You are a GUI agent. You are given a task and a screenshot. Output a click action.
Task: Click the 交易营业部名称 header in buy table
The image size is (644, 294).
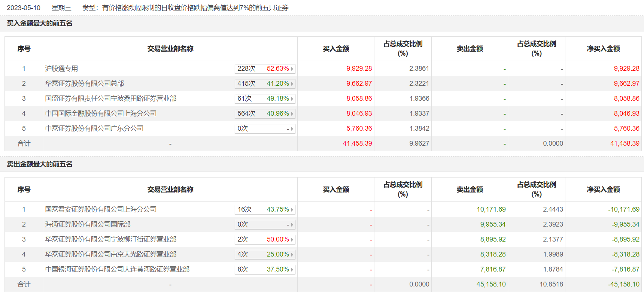(x=170, y=49)
